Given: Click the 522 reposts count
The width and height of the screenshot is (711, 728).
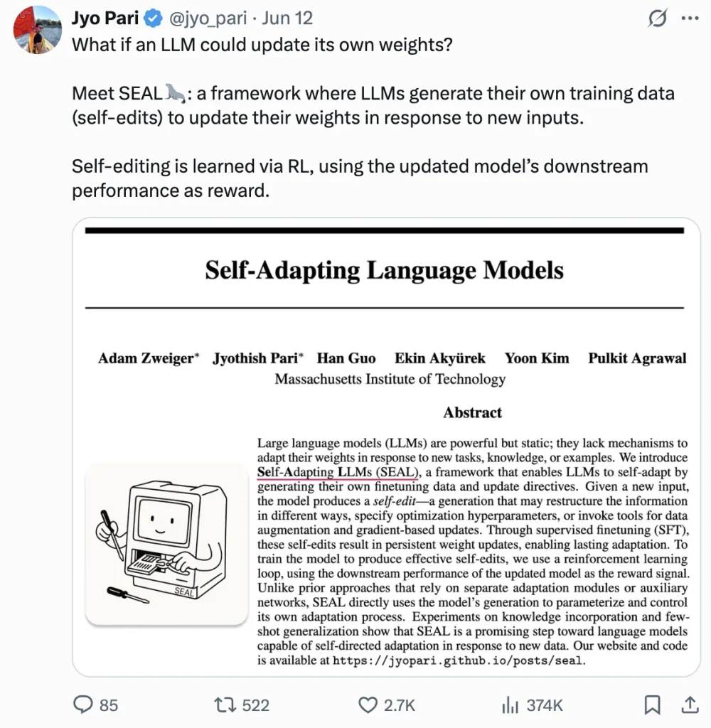Looking at the screenshot, I should click(255, 705).
